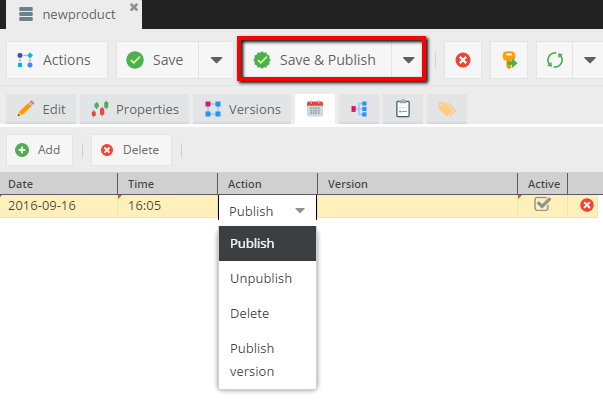Open the Actions menu button
Viewport: 603px width, 404px height.
click(55, 60)
